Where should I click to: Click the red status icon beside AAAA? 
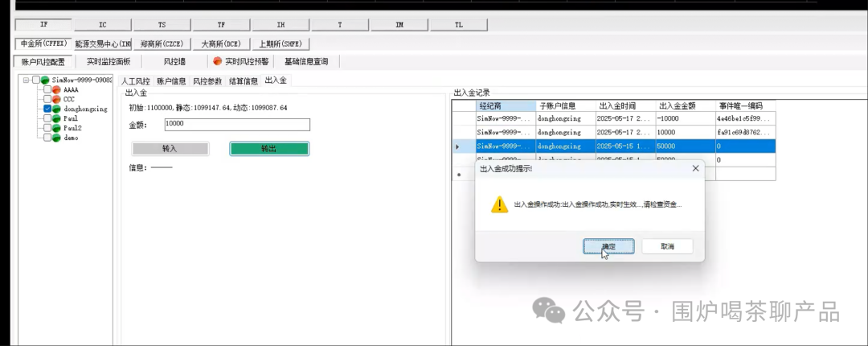[57, 89]
